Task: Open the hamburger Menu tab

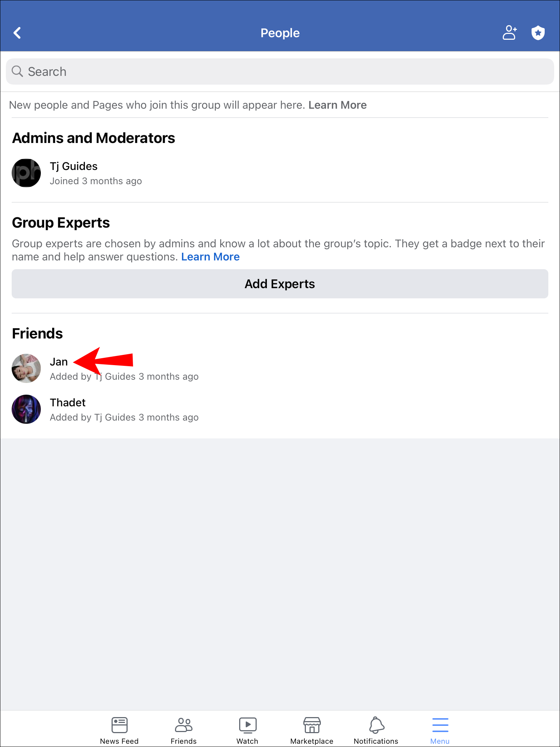Action: [x=440, y=730]
